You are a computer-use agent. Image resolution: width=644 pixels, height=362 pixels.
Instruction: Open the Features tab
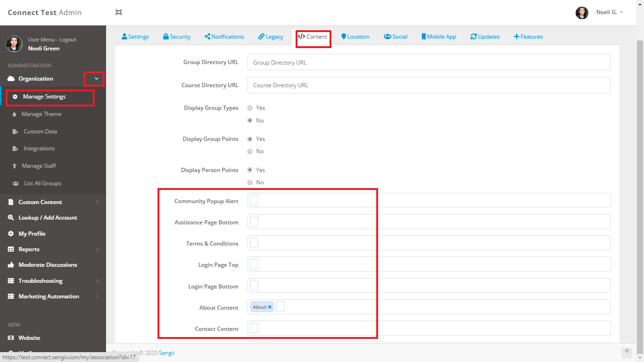click(528, 37)
